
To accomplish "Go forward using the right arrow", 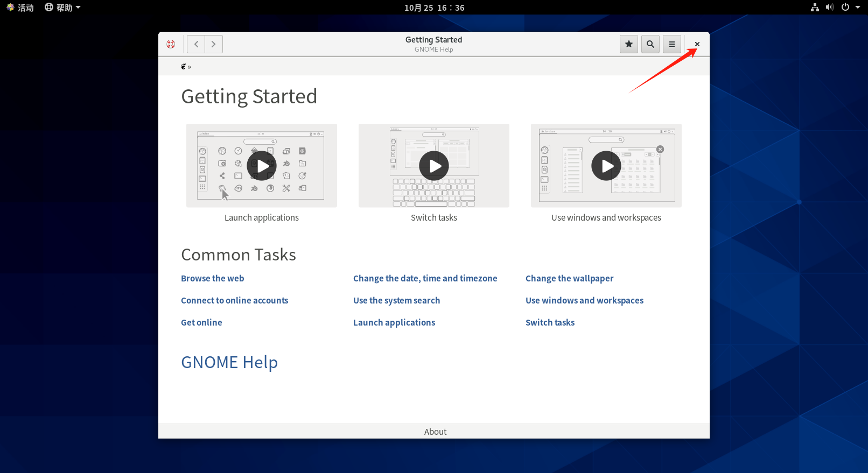I will 214,44.
